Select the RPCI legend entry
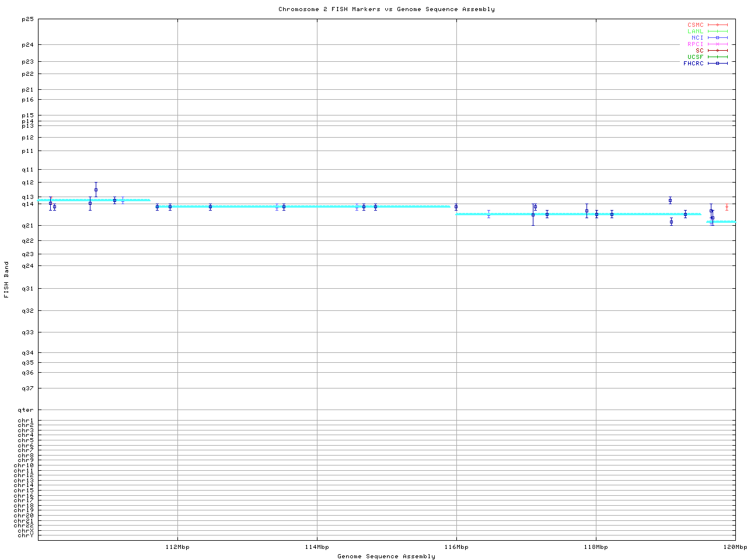Viewport: 747px width, 560px height. tap(696, 44)
